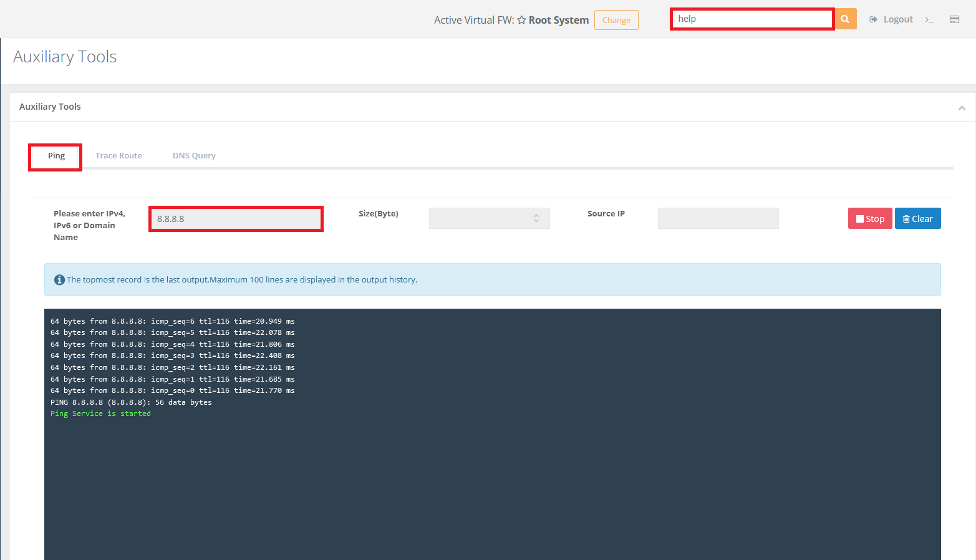The height and width of the screenshot is (560, 976).
Task: Select the Ping tab
Action: pos(56,156)
